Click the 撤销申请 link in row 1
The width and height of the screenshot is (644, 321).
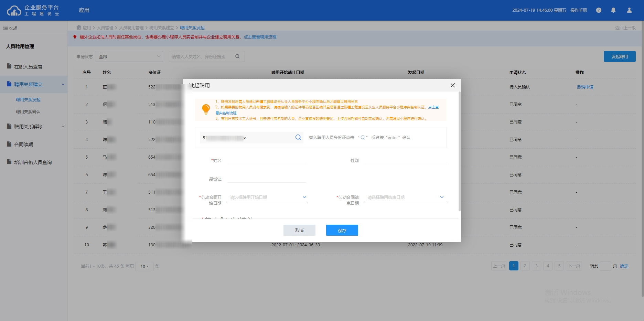585,87
